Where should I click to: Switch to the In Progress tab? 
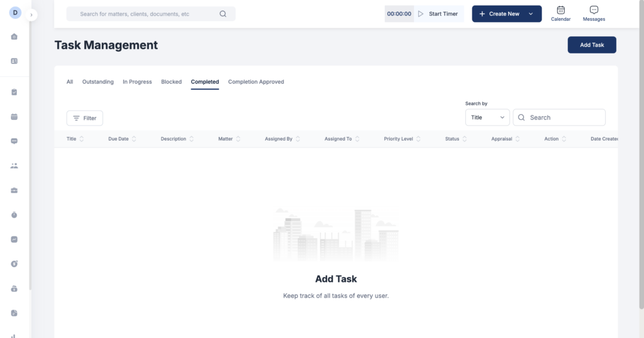click(137, 82)
